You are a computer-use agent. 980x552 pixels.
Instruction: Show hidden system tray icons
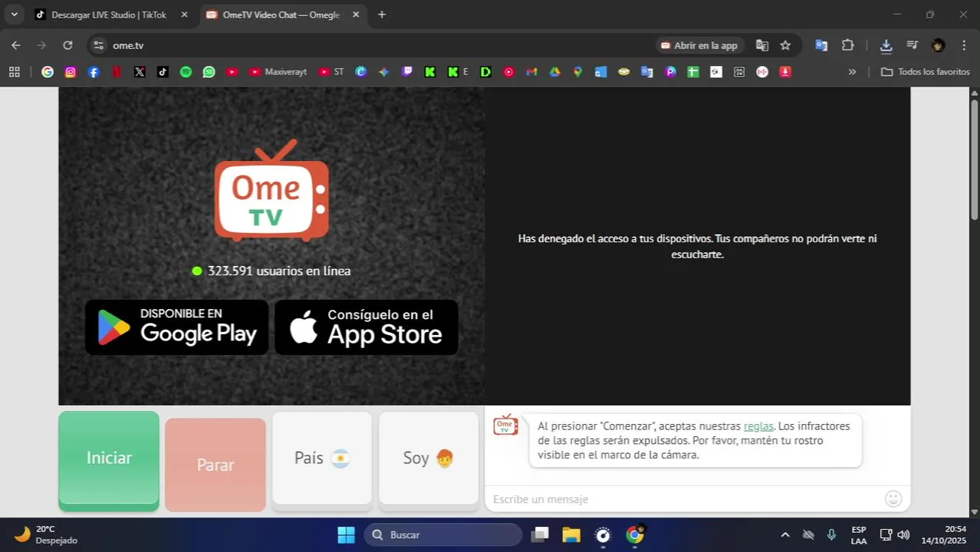click(785, 534)
